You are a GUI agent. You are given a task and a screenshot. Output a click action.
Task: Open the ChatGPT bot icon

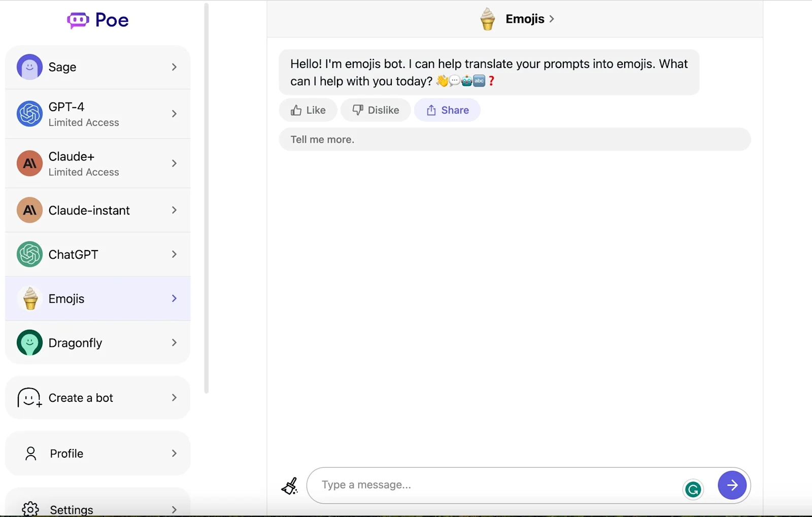pyautogui.click(x=29, y=254)
